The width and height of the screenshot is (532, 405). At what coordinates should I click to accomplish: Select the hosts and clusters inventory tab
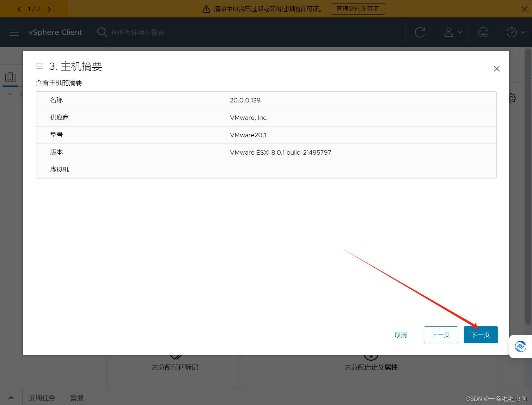click(10, 77)
